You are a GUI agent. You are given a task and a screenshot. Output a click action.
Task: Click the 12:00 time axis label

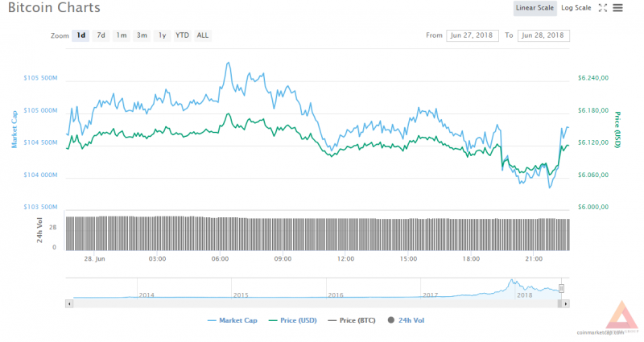point(345,259)
